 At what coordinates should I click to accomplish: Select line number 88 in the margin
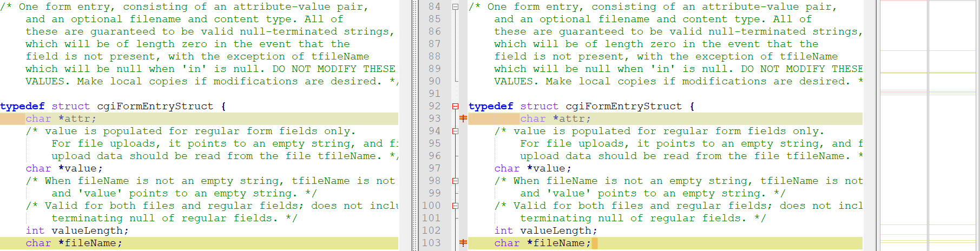[x=435, y=56]
